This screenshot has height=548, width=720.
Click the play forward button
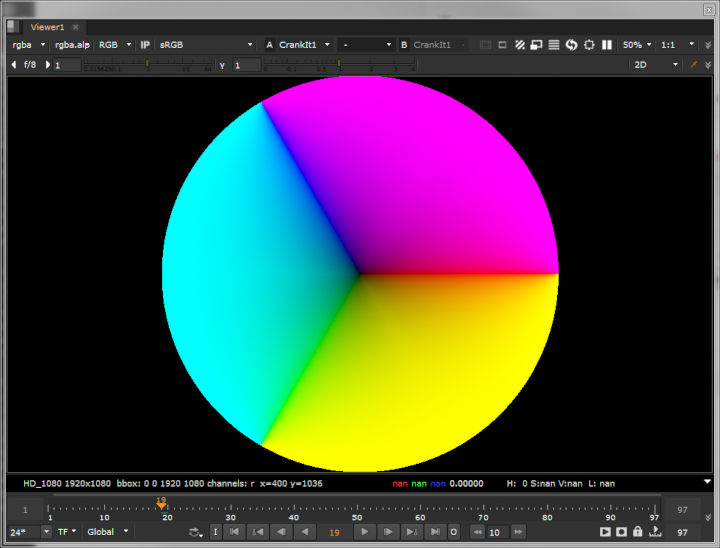(x=366, y=532)
